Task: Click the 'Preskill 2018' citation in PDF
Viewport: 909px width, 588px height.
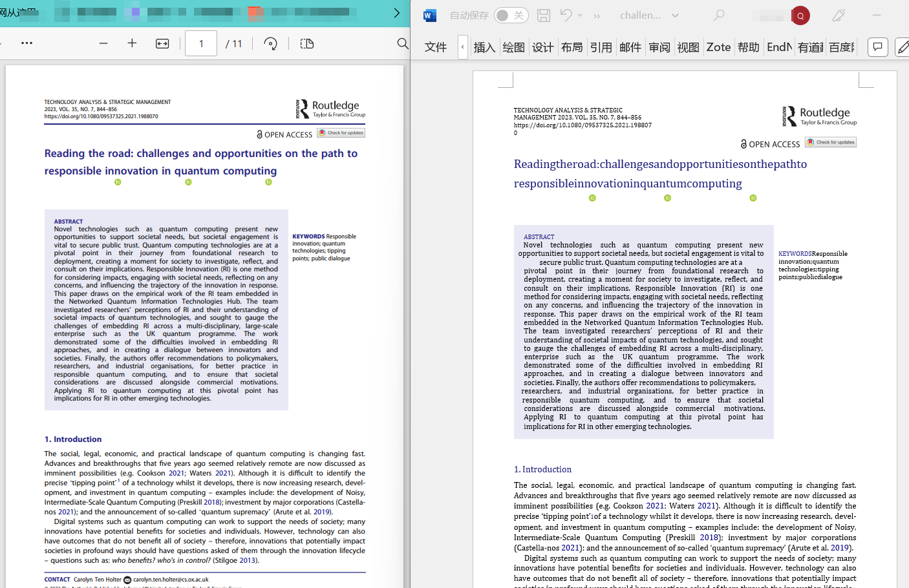Action: pyautogui.click(x=198, y=502)
